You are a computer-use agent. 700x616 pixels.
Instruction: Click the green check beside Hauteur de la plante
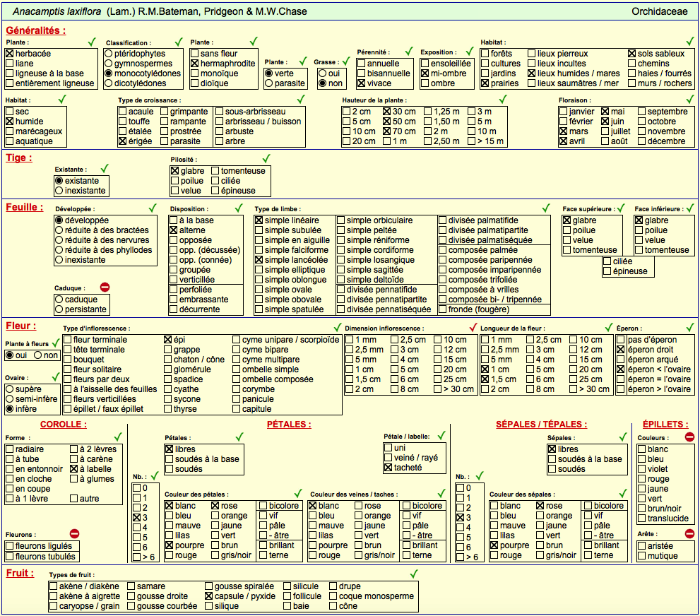pos(503,99)
